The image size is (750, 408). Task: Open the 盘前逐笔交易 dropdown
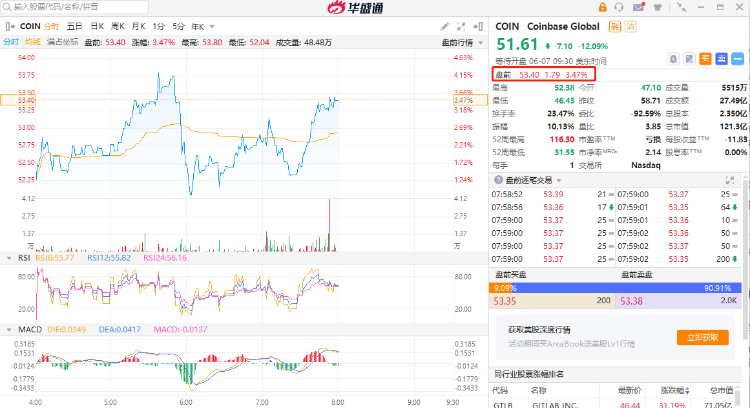coord(559,180)
